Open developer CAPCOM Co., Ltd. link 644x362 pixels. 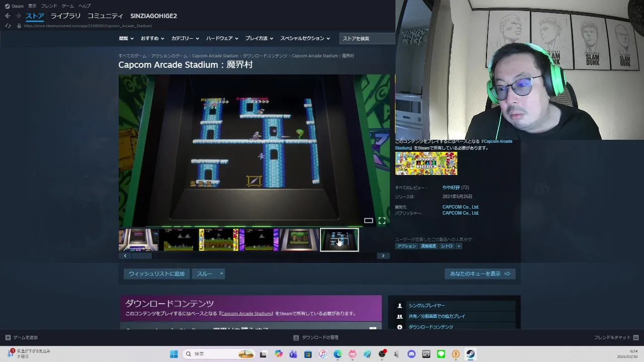click(x=460, y=207)
